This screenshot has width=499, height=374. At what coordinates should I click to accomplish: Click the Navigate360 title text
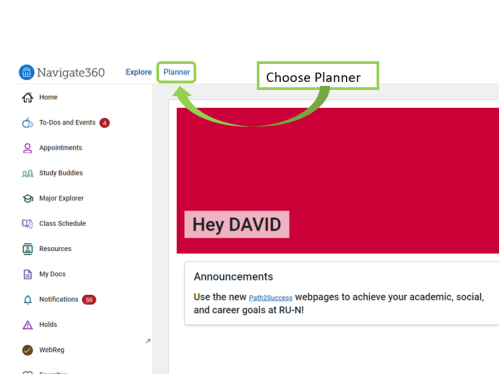point(71,72)
